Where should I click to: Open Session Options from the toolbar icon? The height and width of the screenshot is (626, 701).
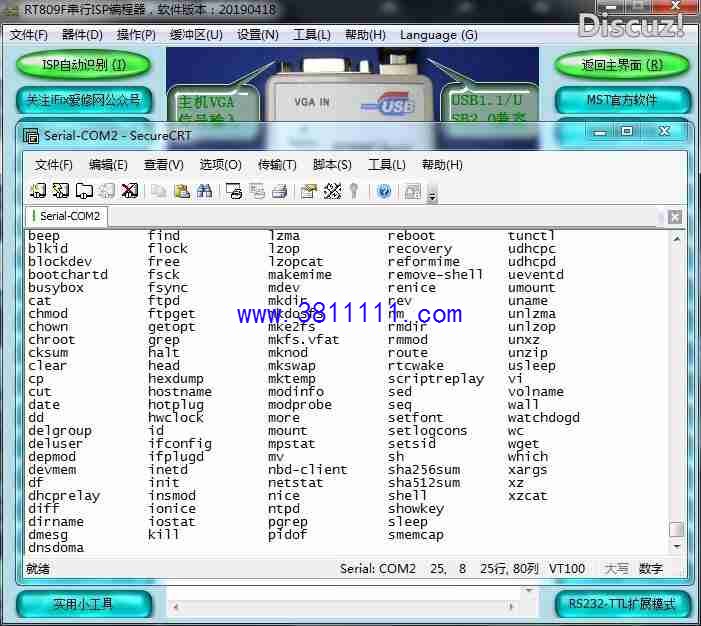pos(309,191)
